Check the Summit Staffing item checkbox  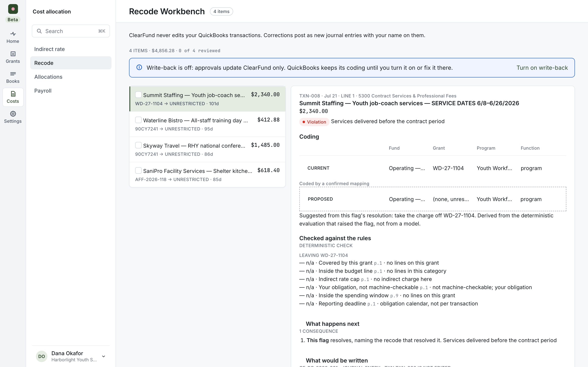click(138, 95)
